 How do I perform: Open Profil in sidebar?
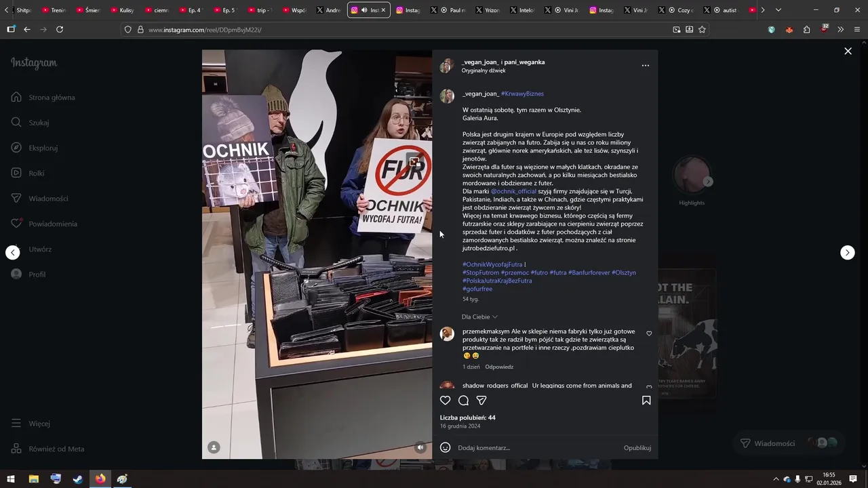pos(28,274)
